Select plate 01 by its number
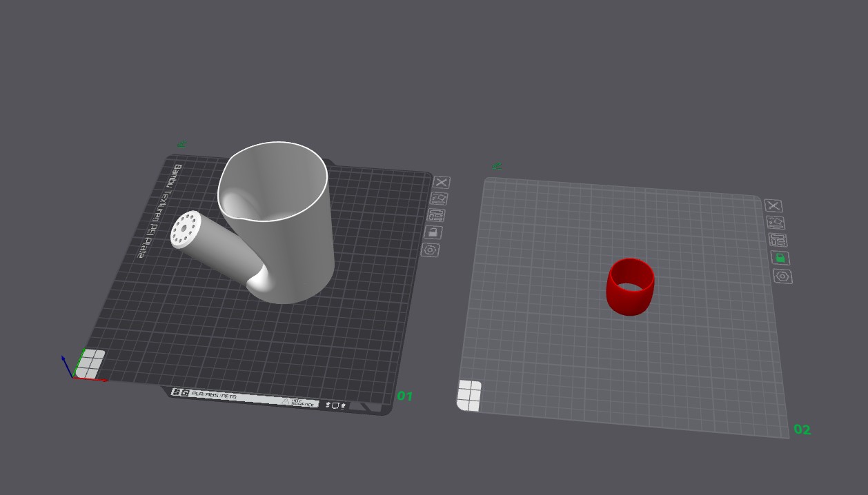The image size is (868, 495). (x=404, y=396)
